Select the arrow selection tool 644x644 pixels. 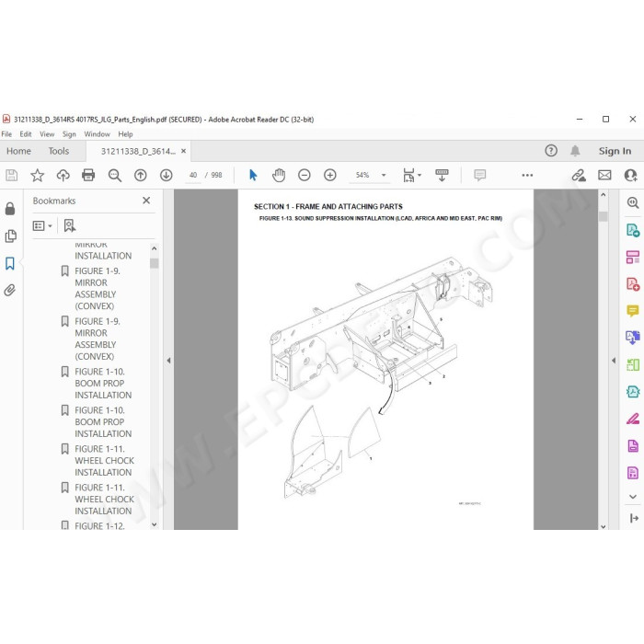(x=253, y=176)
